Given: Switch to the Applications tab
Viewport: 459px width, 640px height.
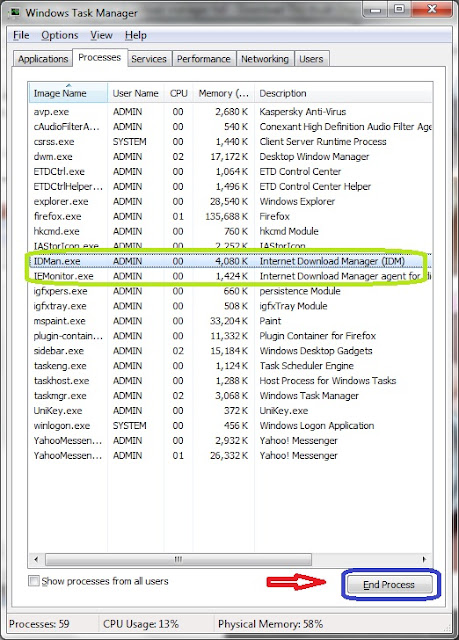Looking at the screenshot, I should [43, 59].
